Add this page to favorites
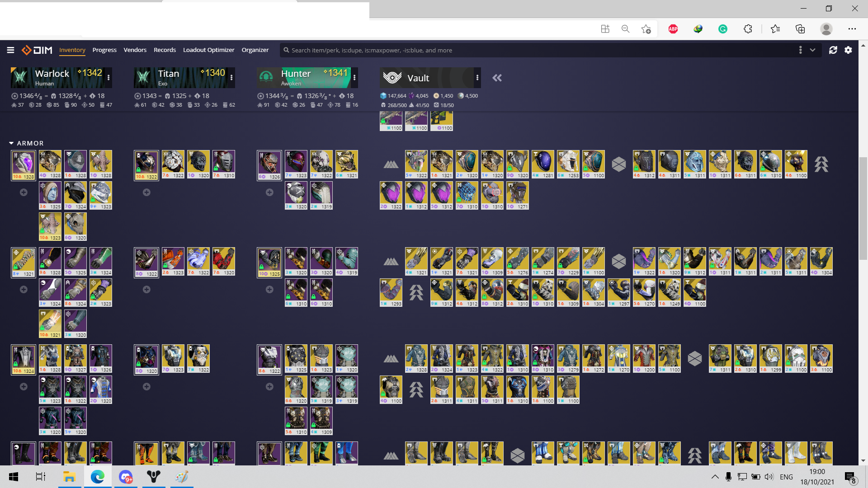 click(x=646, y=29)
